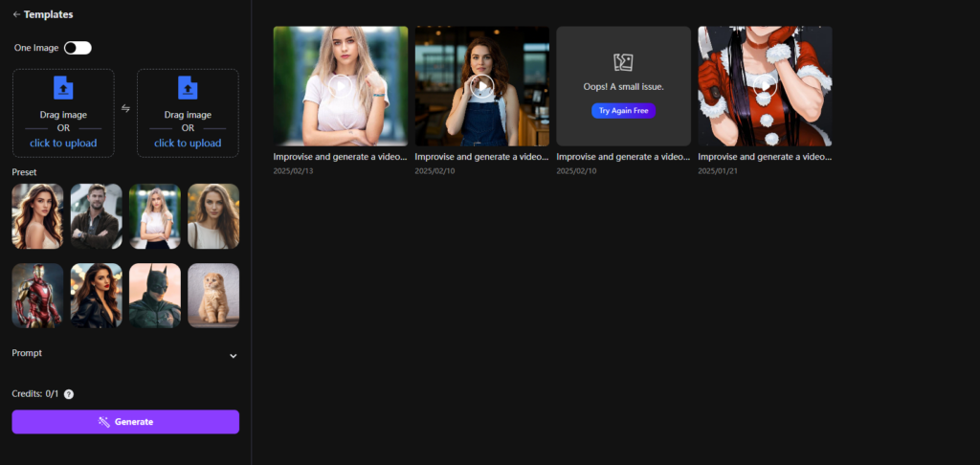Screen dimensions: 980x465
Task: Select the blonde woman in white shirt preset
Action: 155,216
